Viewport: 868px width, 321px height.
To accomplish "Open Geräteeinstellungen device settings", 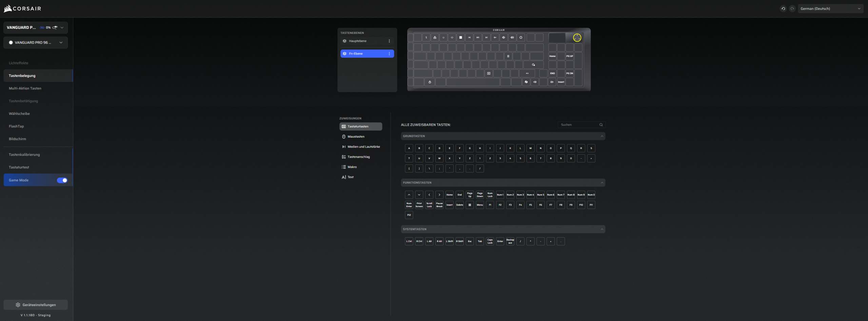I will [36, 305].
